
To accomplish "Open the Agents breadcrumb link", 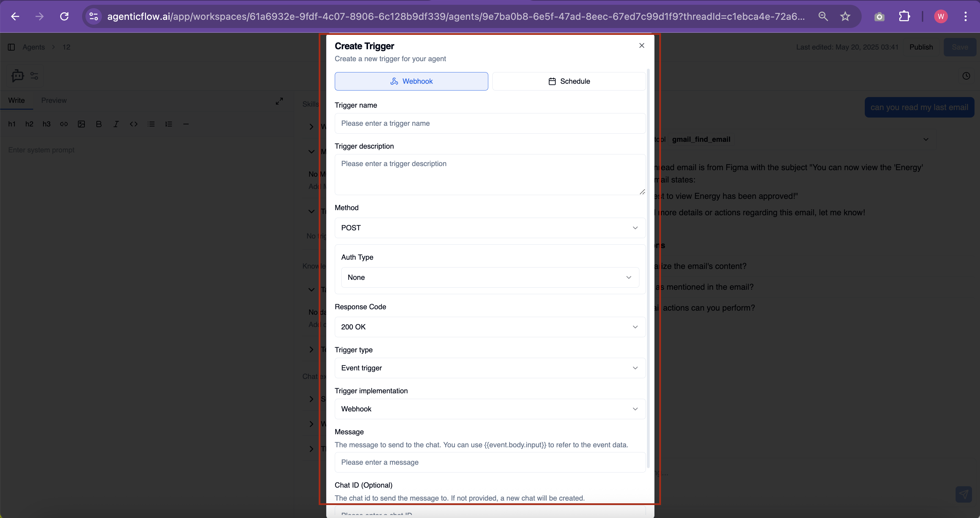I will coord(34,47).
